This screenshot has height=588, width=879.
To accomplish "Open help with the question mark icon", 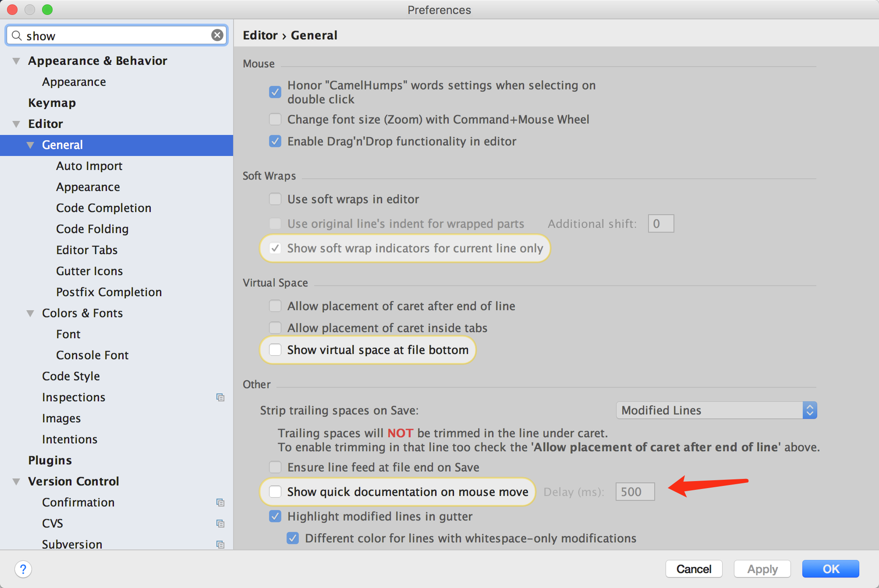I will point(23,569).
